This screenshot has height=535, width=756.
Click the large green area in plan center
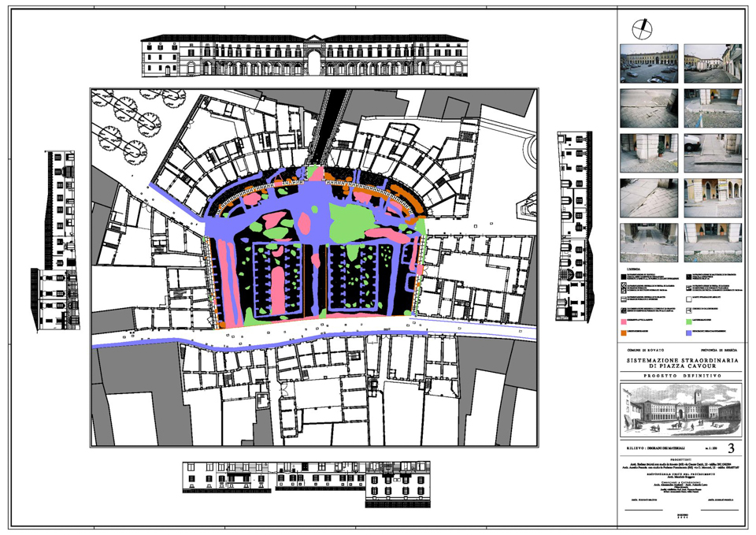point(353,223)
